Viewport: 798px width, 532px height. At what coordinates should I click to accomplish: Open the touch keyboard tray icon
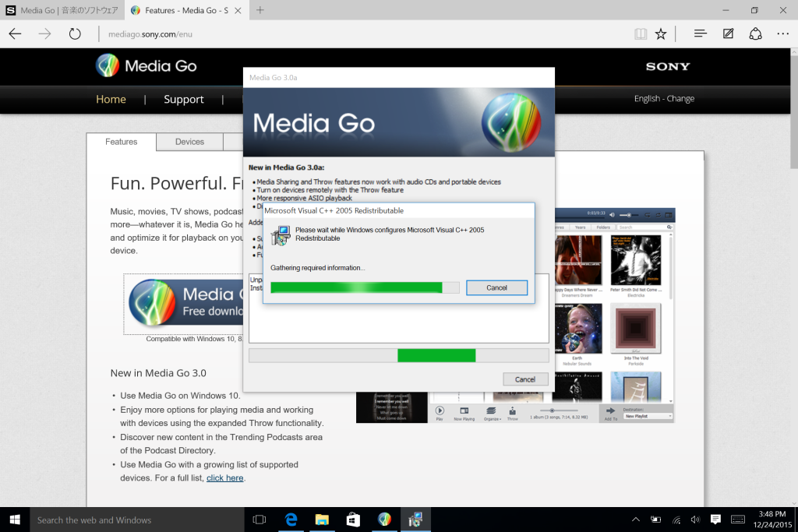[737, 520]
